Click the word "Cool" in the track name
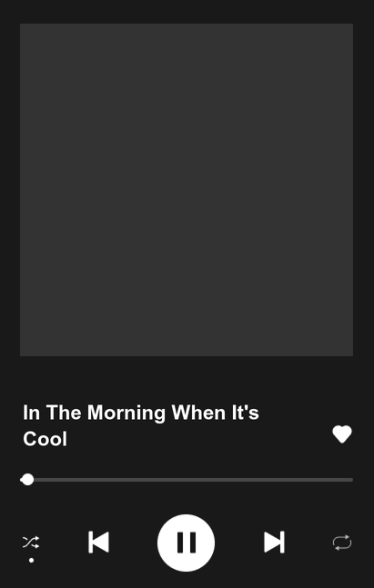Screen dimensions: 374x588 pyautogui.click(x=45, y=439)
